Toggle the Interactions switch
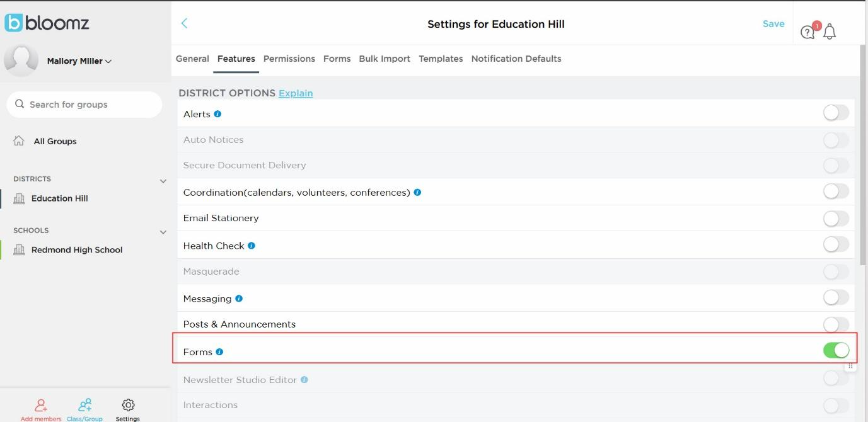868x422 pixels. coord(836,405)
